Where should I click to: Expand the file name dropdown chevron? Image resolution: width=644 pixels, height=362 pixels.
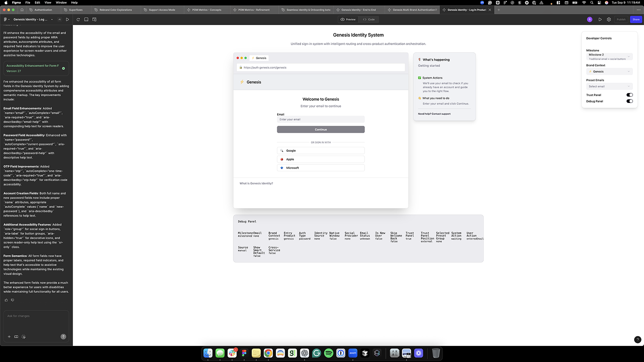(x=52, y=20)
